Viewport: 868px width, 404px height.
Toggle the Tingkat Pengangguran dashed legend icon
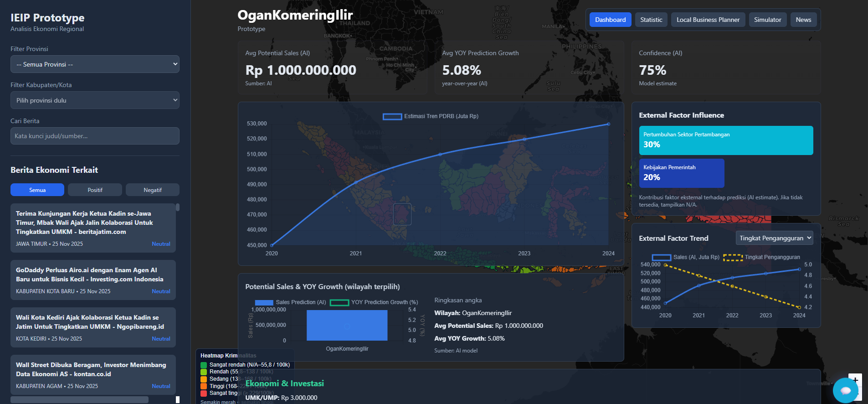coord(732,257)
